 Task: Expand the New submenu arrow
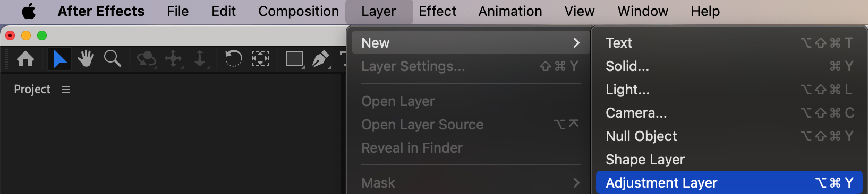click(576, 43)
